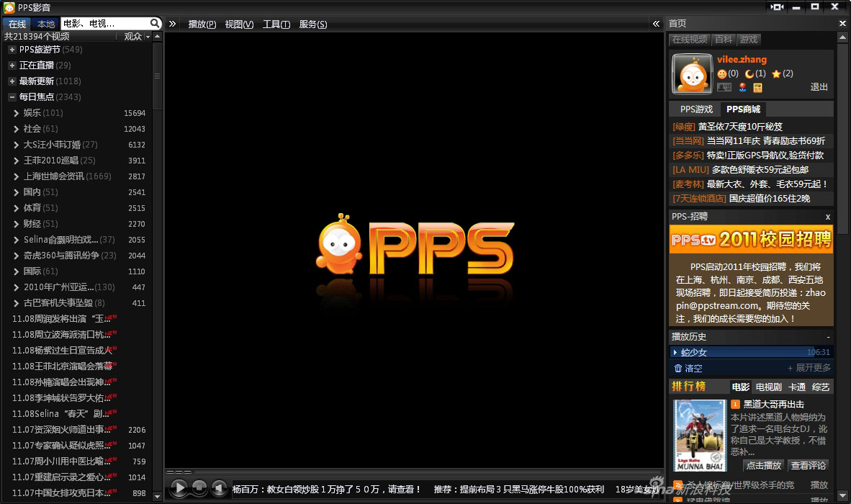Expand the 娱乐 subcategory

click(16, 113)
